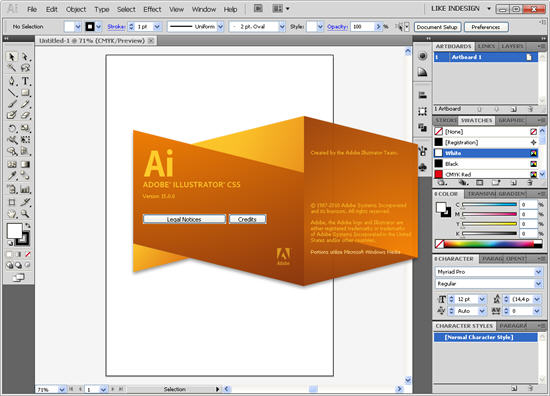550x396 pixels.
Task: Select the Eraser tool
Action: [x=25, y=115]
